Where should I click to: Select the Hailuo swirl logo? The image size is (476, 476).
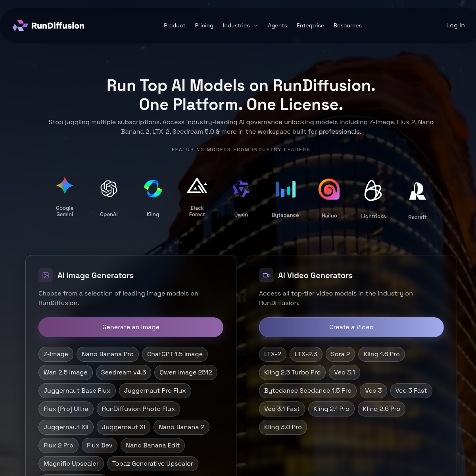329,190
